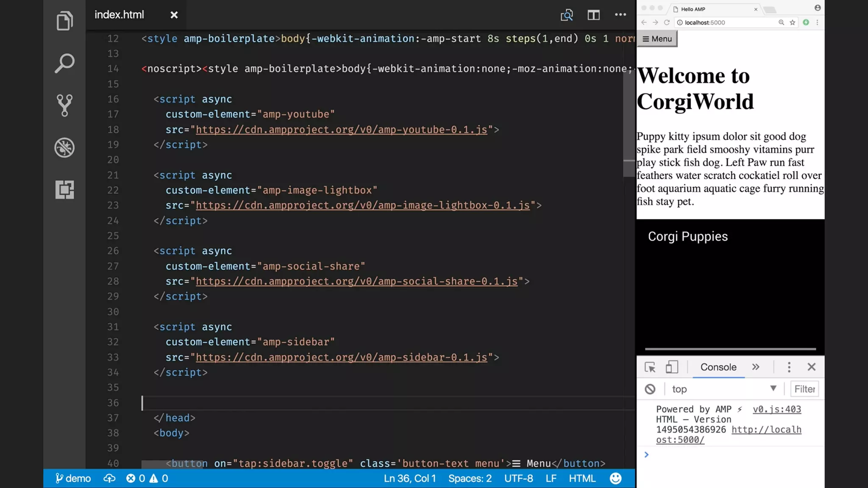Select the Console tab in DevTools
This screenshot has height=488, width=868.
718,367
